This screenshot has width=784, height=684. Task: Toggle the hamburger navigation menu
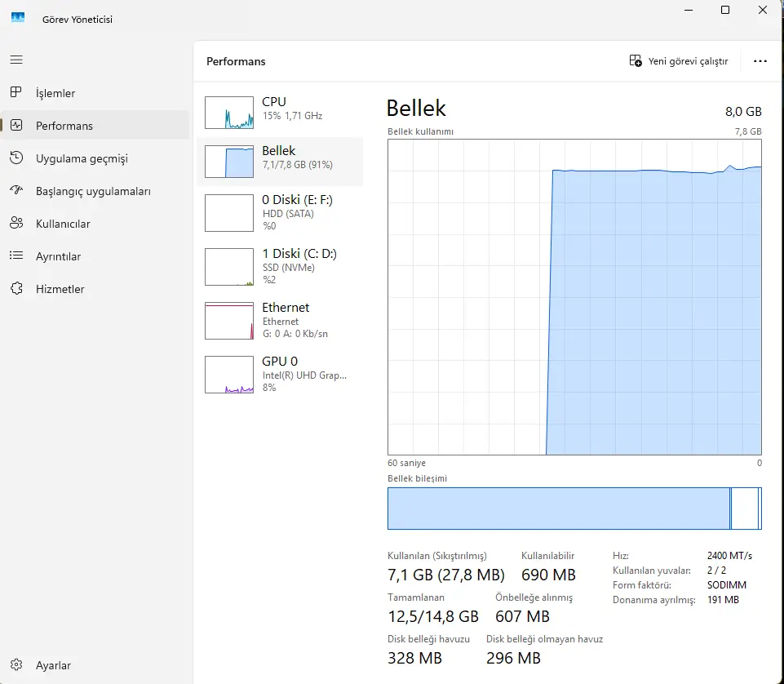point(16,60)
